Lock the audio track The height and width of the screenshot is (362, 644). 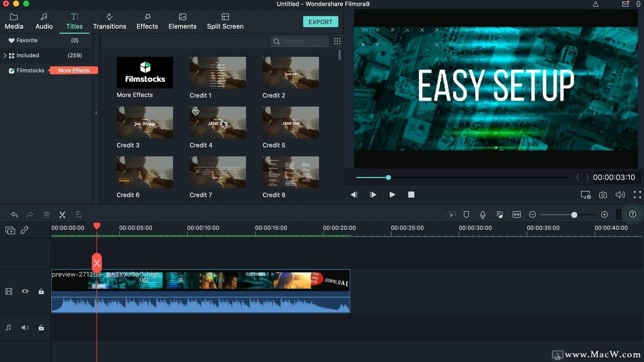pyautogui.click(x=41, y=328)
